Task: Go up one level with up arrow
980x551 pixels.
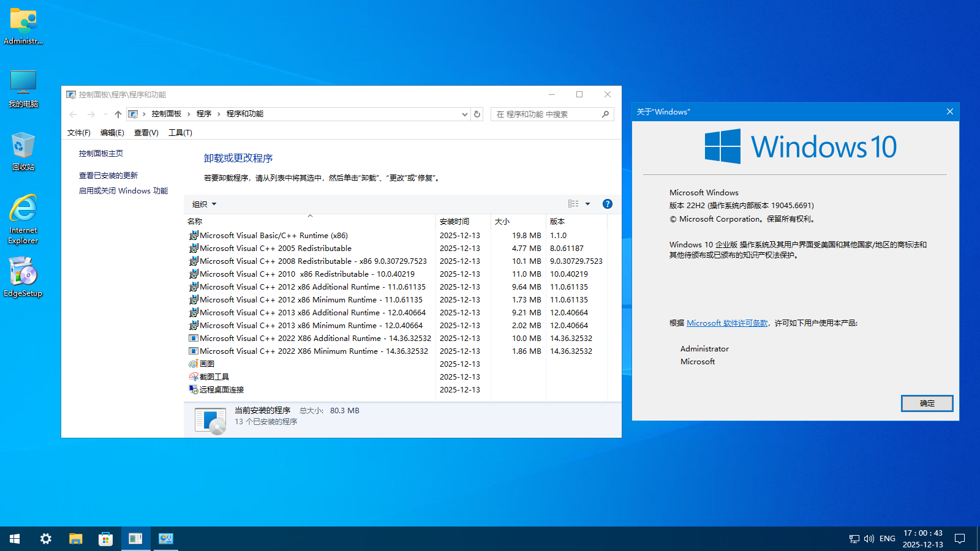Action: tap(118, 114)
